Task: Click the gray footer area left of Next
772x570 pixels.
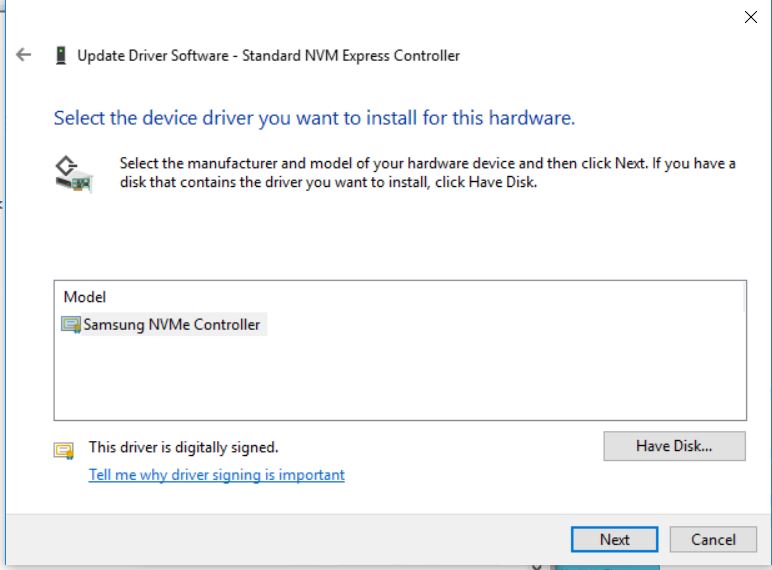Action: 300,540
